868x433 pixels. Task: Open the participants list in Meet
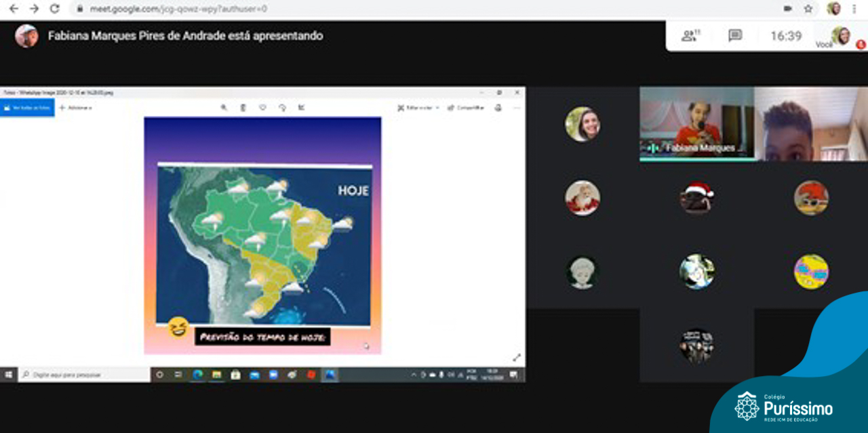point(690,36)
